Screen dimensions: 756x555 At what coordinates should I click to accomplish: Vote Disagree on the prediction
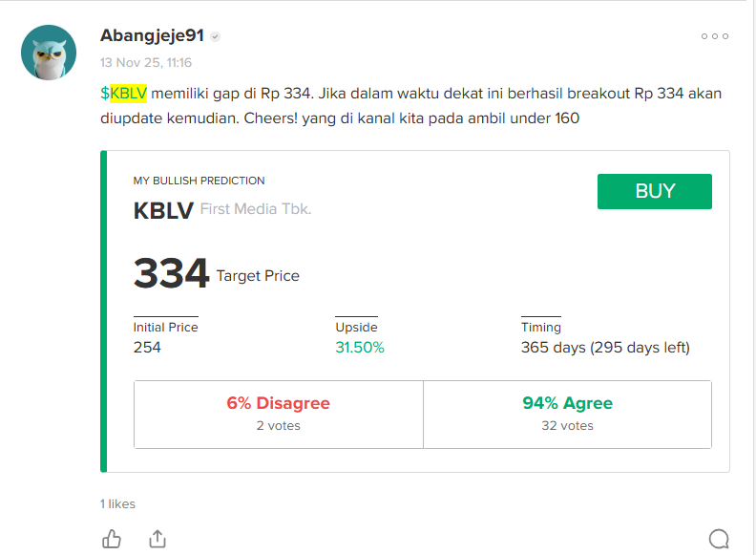(278, 414)
